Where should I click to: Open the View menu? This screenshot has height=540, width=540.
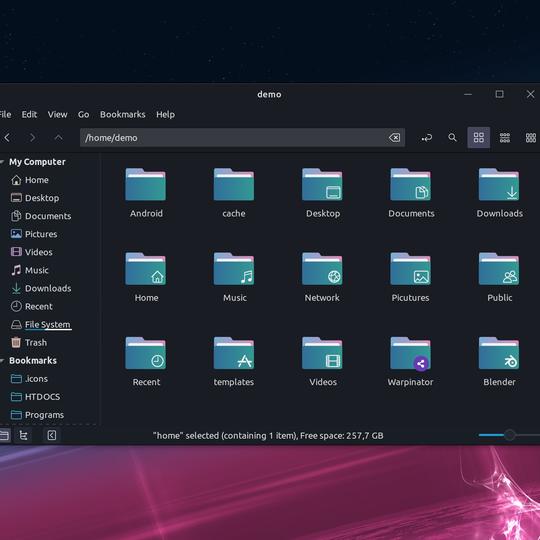pos(58,114)
